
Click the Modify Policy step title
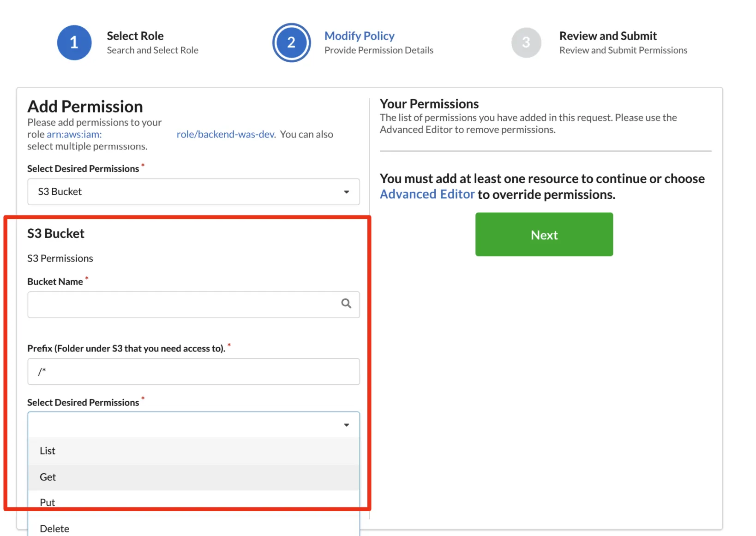coord(359,36)
